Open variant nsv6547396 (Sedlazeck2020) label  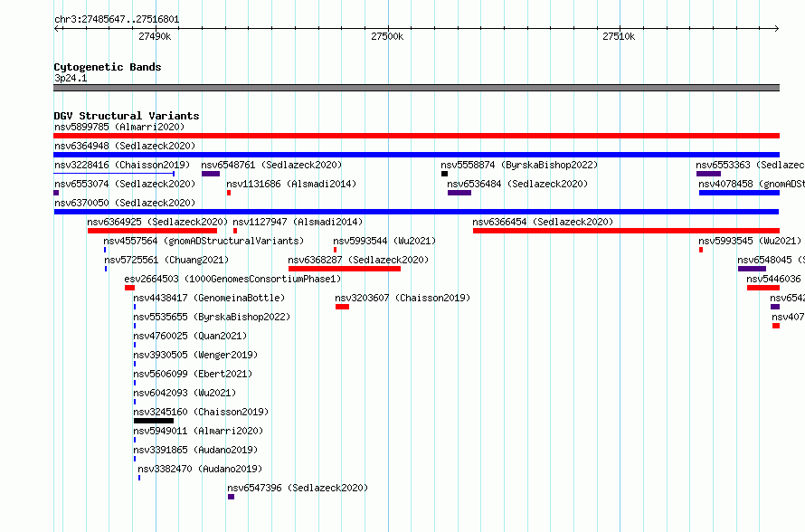coord(298,488)
